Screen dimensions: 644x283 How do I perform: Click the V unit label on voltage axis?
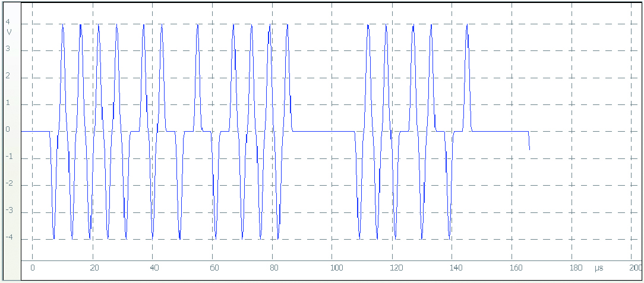click(x=8, y=32)
